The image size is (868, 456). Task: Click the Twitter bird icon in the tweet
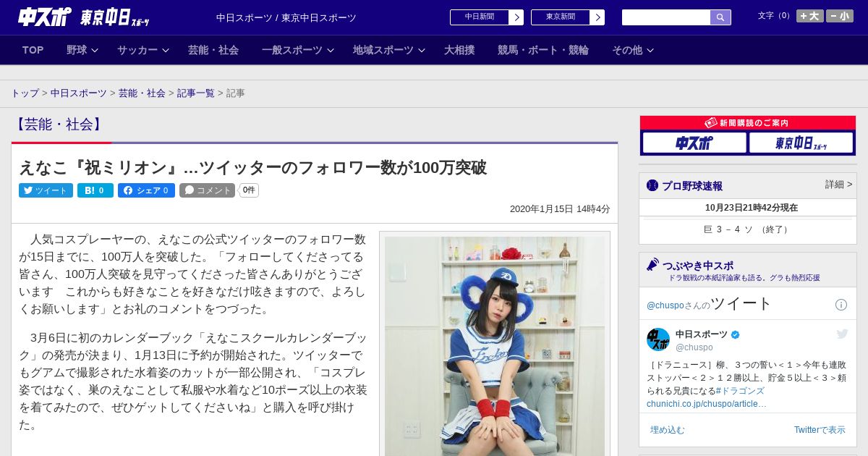[842, 334]
